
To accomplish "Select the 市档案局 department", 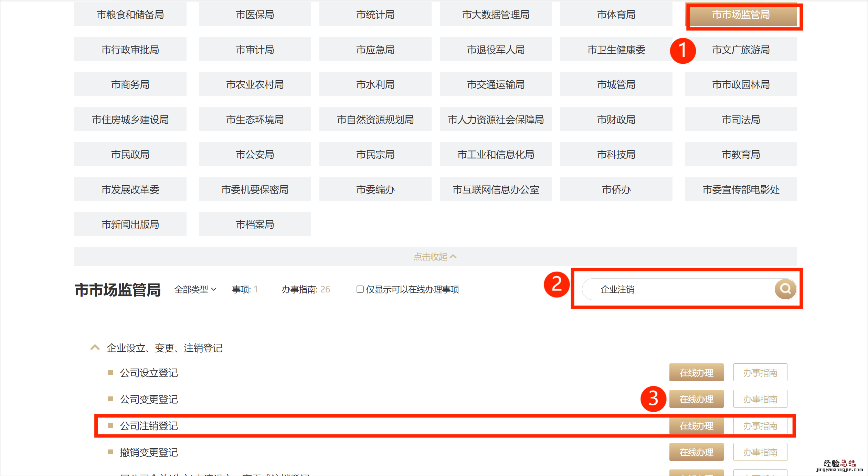I will 255,224.
